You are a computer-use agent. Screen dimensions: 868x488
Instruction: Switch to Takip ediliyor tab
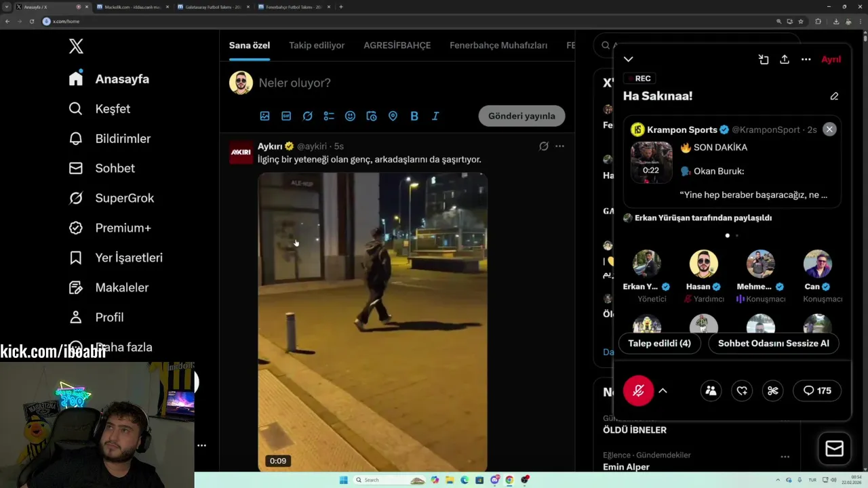[317, 45]
